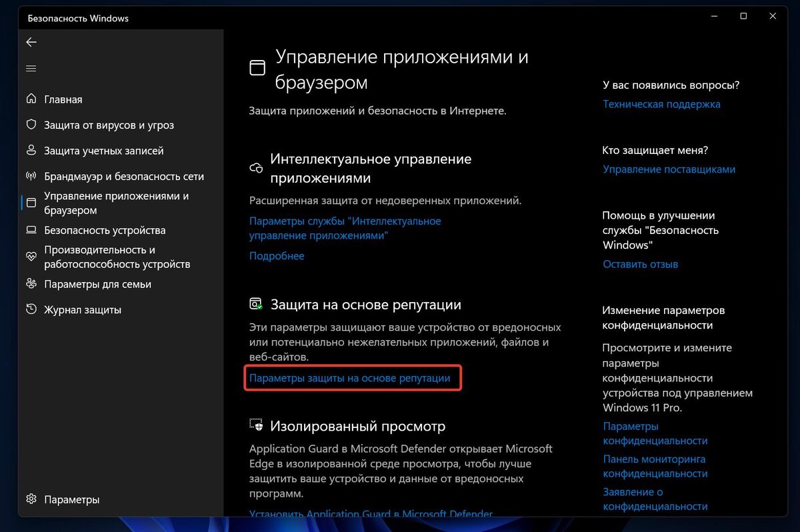Viewport: 800px width, 532px height.
Task: Click the isolated browsing icon
Action: pos(256,425)
